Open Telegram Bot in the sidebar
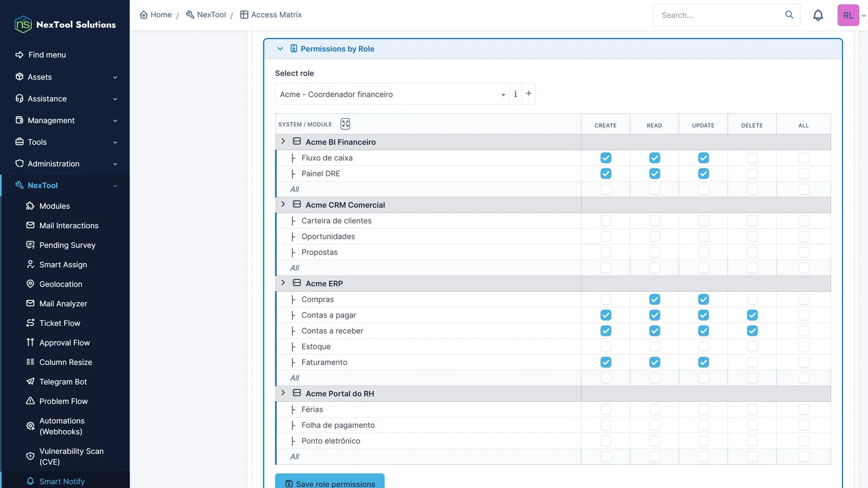This screenshot has width=868, height=488. coord(62,382)
